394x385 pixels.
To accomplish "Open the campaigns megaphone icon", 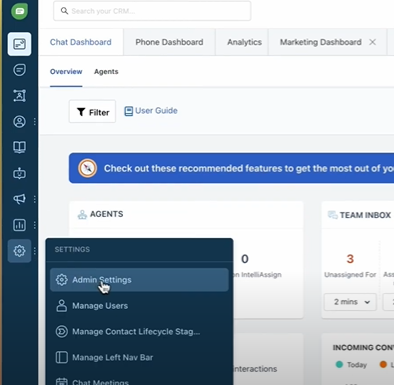I will click(x=19, y=199).
